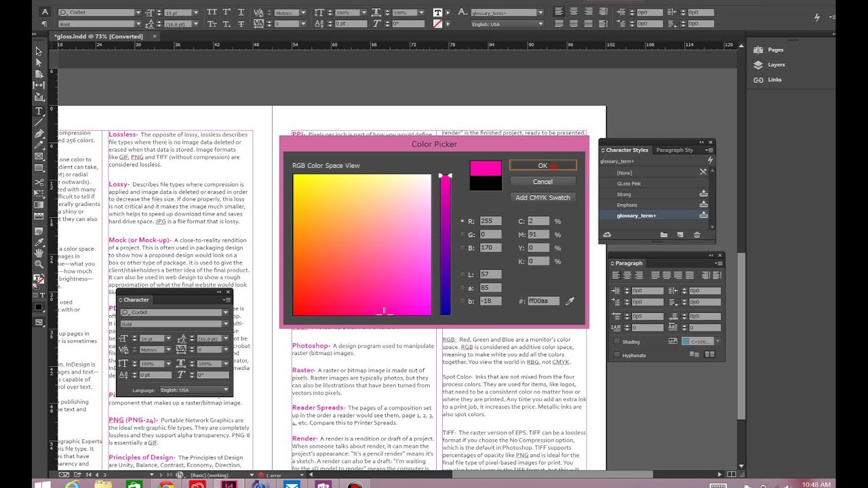The image size is (868, 488).
Task: Open the Links panel
Action: (774, 79)
